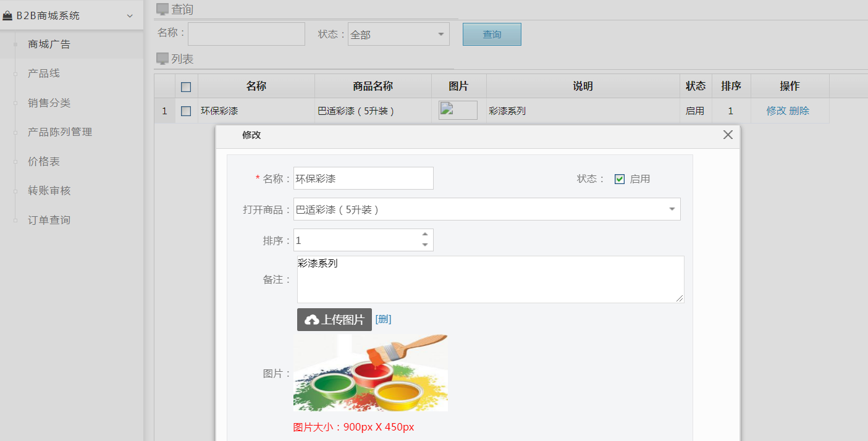
Task: Enable the 启用 checkbox in the modal
Action: point(619,178)
